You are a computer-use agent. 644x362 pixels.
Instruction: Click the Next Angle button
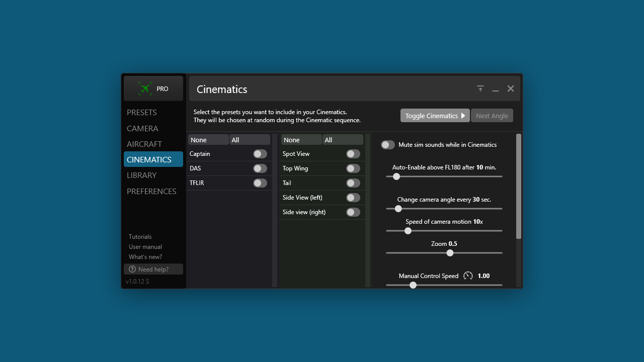tap(492, 116)
